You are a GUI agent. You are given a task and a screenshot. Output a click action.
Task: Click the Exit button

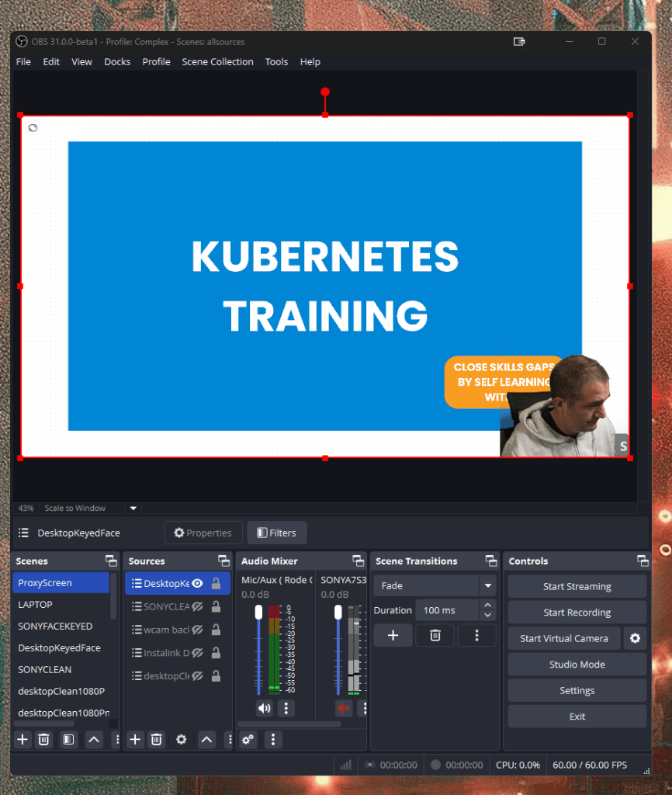coord(577,717)
